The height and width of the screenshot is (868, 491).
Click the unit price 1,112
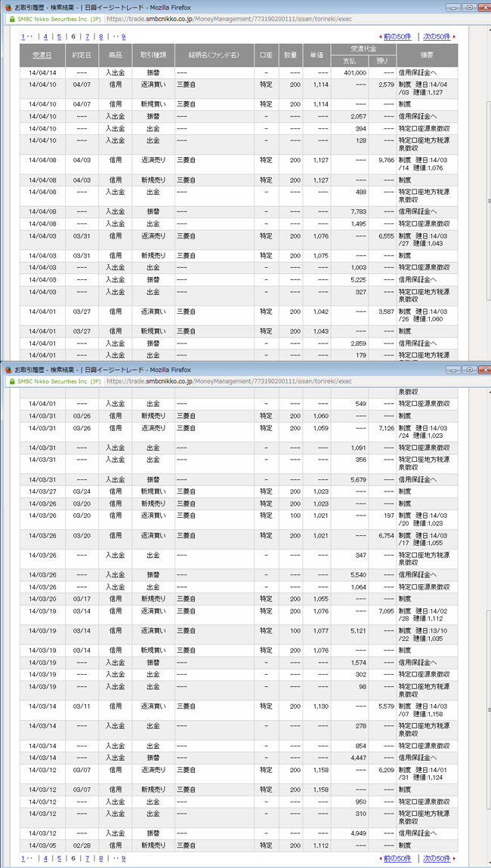(320, 845)
